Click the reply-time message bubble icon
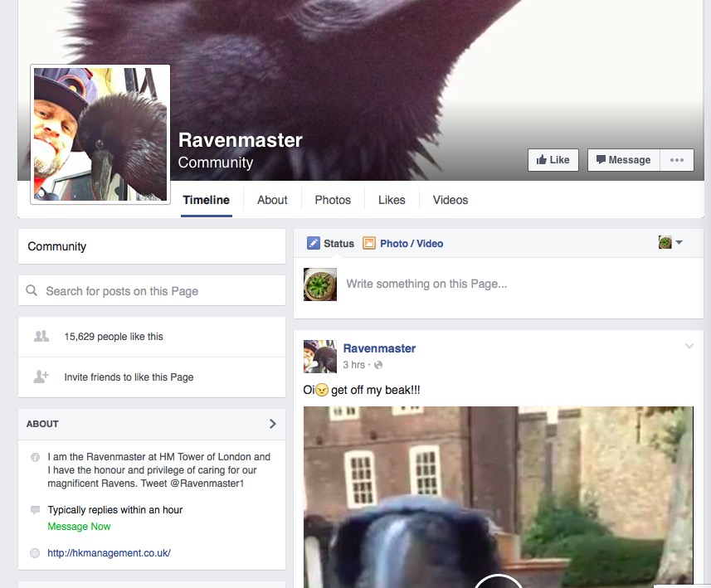 [x=35, y=510]
